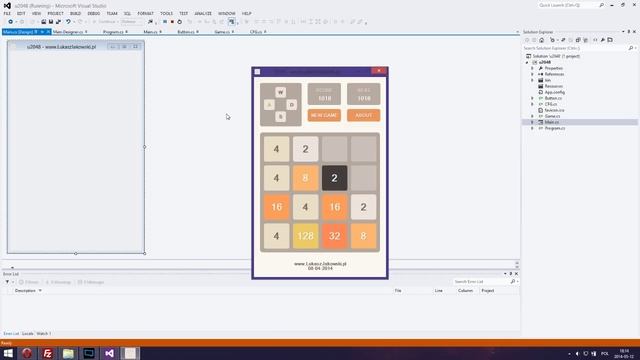The height and width of the screenshot is (360, 640).
Task: Click the search magnifier in Solution Explorer
Action: [631, 48]
